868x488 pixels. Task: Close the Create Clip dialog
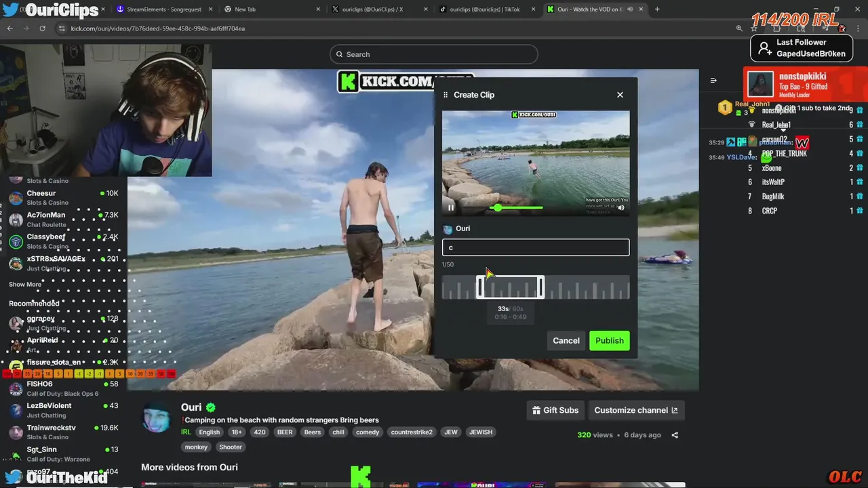tap(620, 95)
